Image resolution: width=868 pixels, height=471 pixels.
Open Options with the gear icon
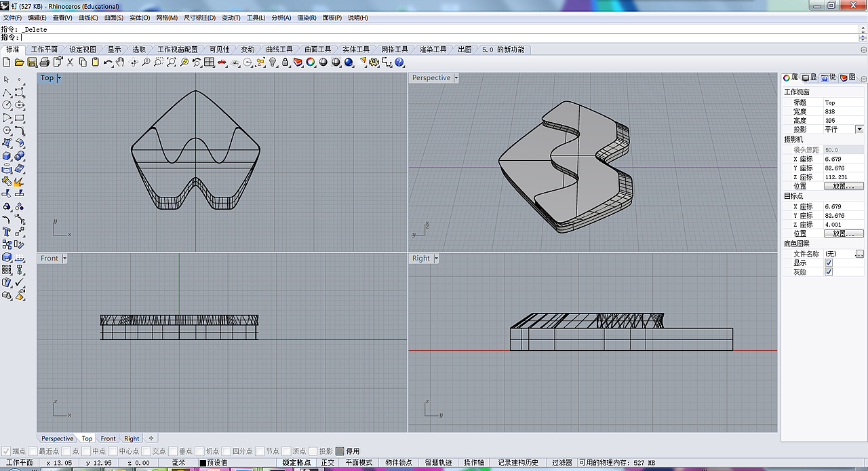374,62
